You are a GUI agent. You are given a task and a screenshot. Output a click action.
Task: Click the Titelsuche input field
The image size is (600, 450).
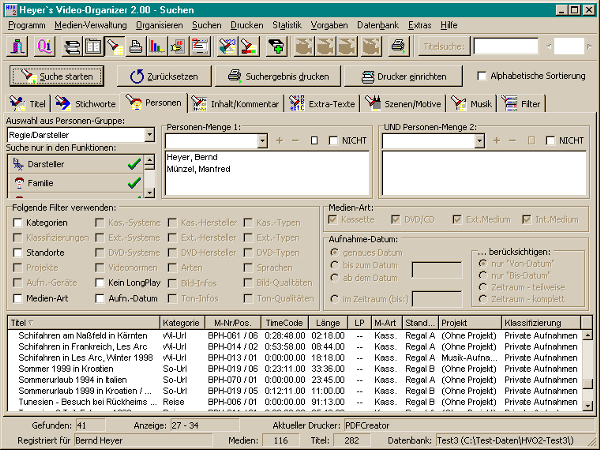506,46
